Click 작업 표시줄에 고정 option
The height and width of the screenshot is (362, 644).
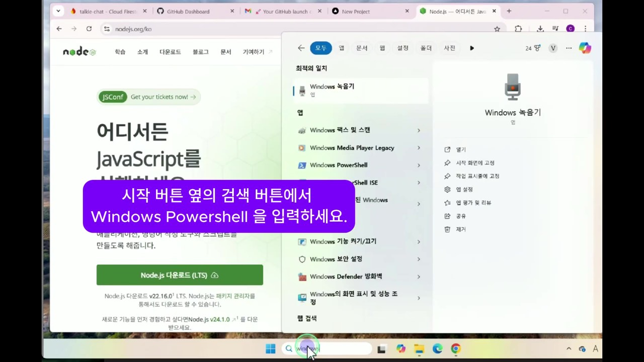point(477,176)
